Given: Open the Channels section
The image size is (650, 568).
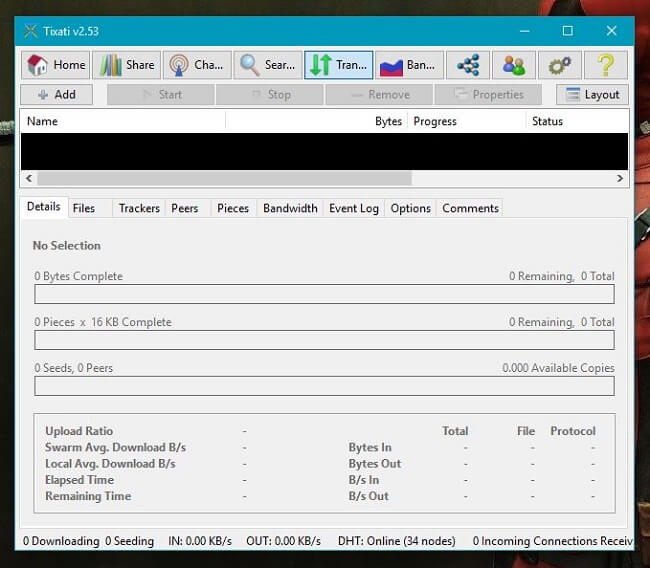Looking at the screenshot, I should click(x=197, y=65).
